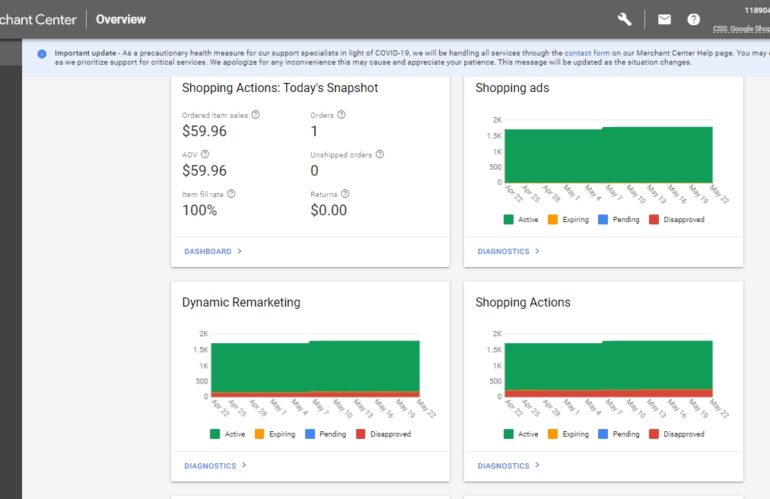The height and width of the screenshot is (499, 770).
Task: Click help icon next to Orders
Action: click(x=342, y=115)
